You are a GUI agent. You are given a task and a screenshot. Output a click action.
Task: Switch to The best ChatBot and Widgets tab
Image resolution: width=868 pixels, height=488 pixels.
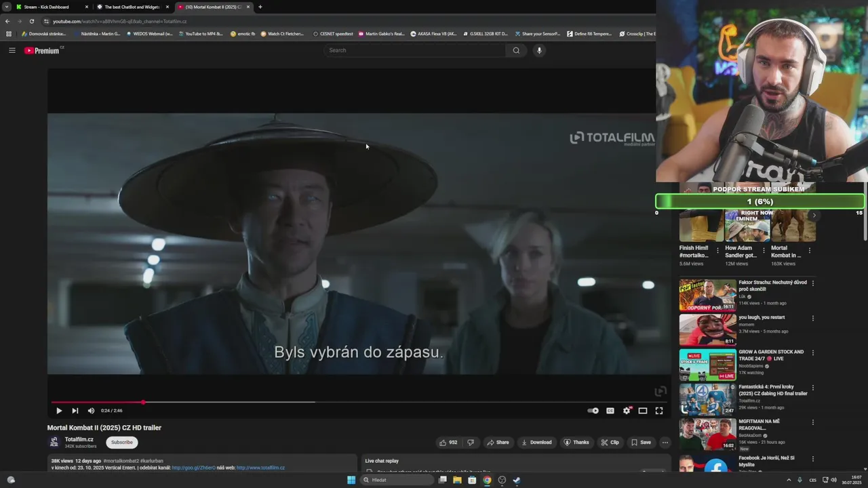point(132,7)
